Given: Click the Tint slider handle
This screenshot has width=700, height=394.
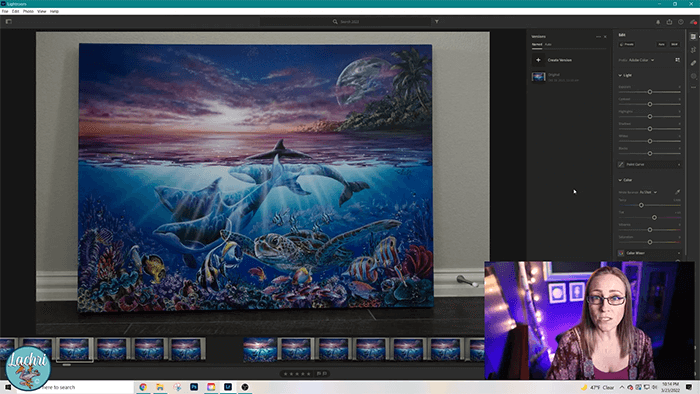Looking at the screenshot, I should 654,217.
